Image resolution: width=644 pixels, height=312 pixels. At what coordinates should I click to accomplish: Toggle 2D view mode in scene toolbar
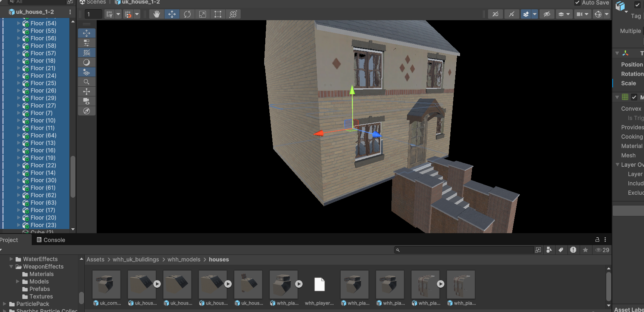(495, 14)
